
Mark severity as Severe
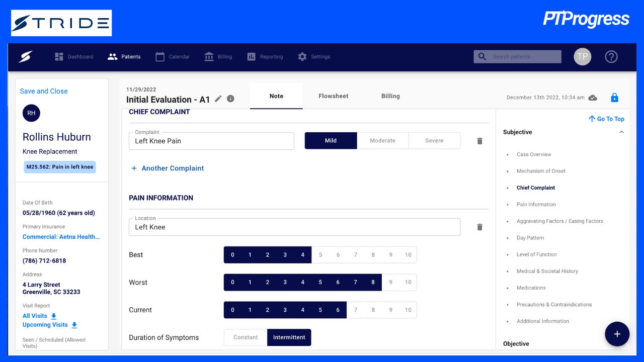(434, 140)
